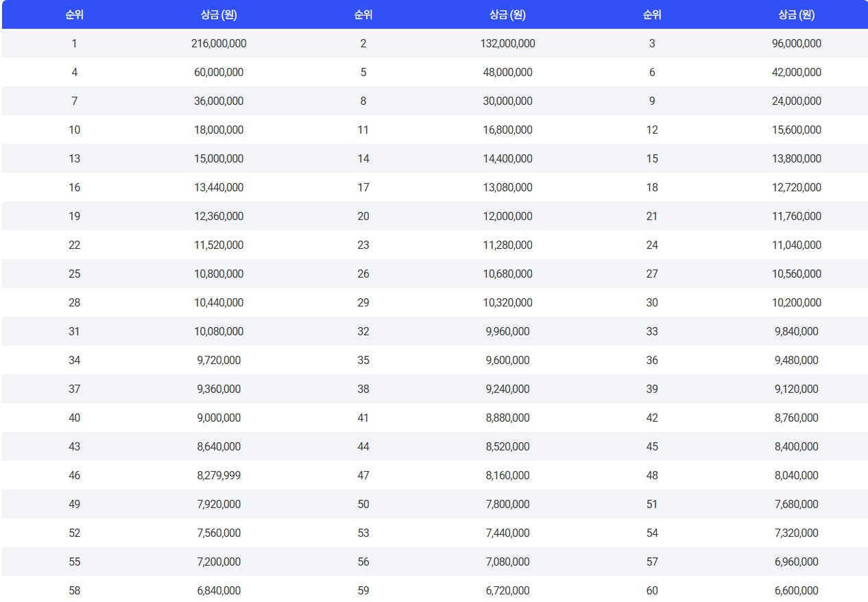Screen dimensions: 868x602
Task: Select the 10,440,000 amount
Action: coord(219,302)
